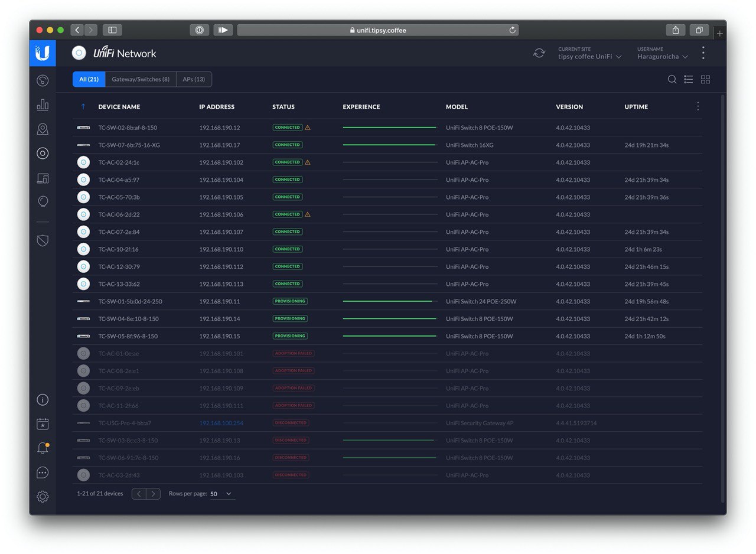756x554 pixels.
Task: Click Disconnected status for TC-AC-03-2d:43
Action: pyautogui.click(x=290, y=475)
